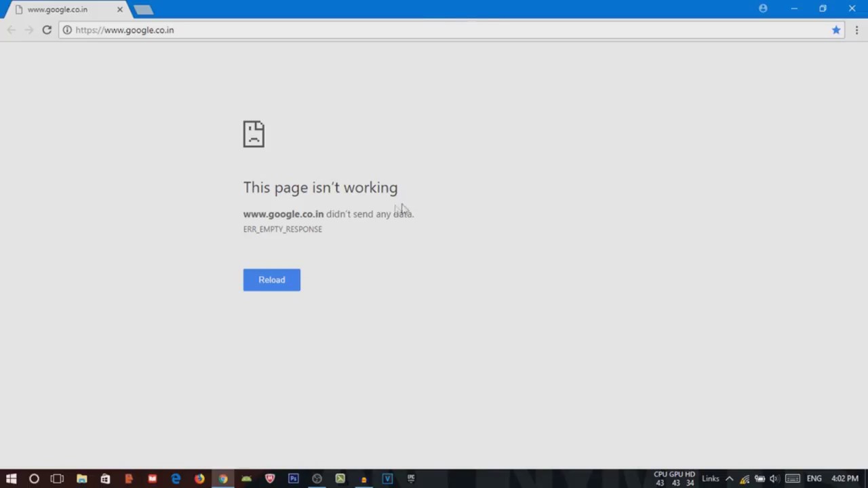
Task: Click the bold www.google.co.in text in the message
Action: [283, 213]
